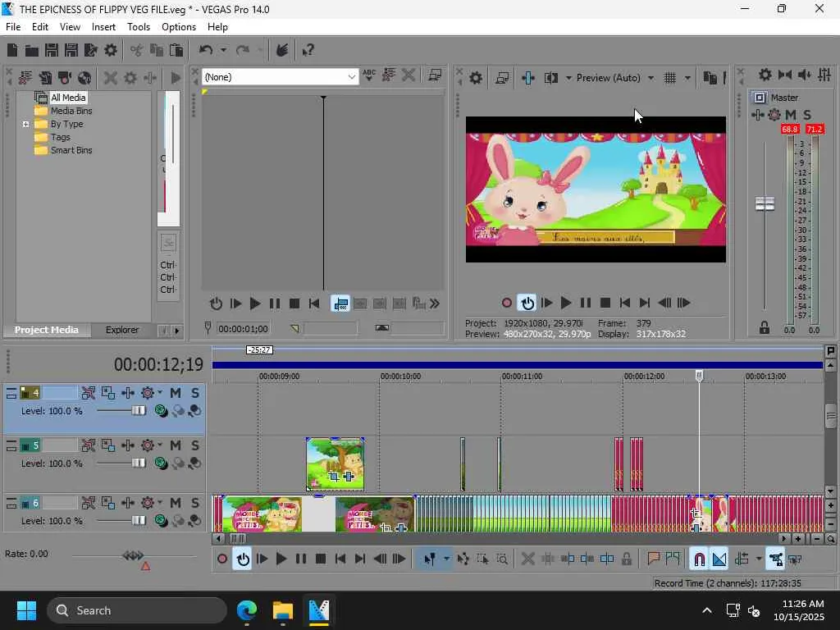Toggle Automatic Crossfades button
The height and width of the screenshot is (630, 840).
(x=719, y=559)
